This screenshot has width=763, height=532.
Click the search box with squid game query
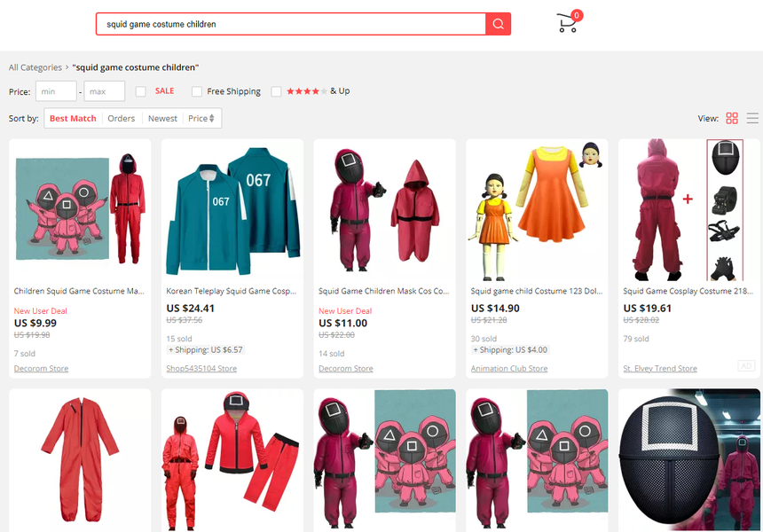291,24
